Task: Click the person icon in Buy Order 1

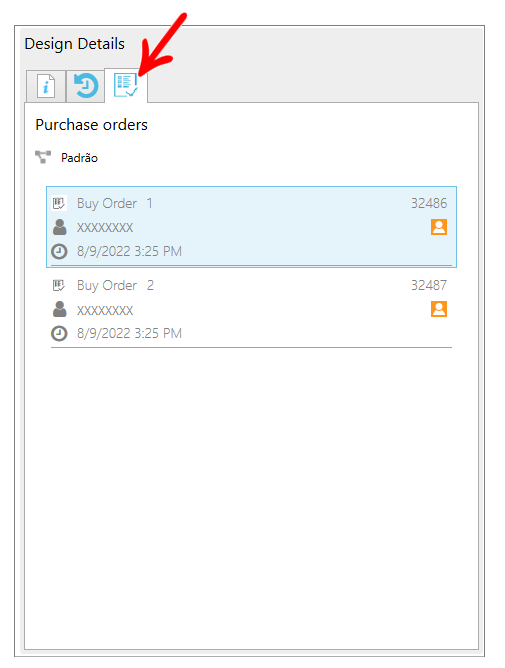Action: pyautogui.click(x=60, y=227)
